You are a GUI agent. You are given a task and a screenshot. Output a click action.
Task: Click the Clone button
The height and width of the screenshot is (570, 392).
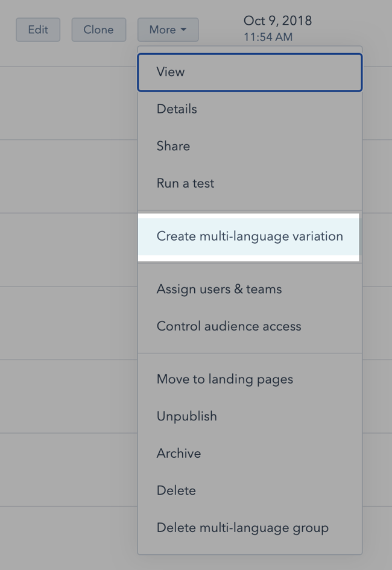click(99, 30)
